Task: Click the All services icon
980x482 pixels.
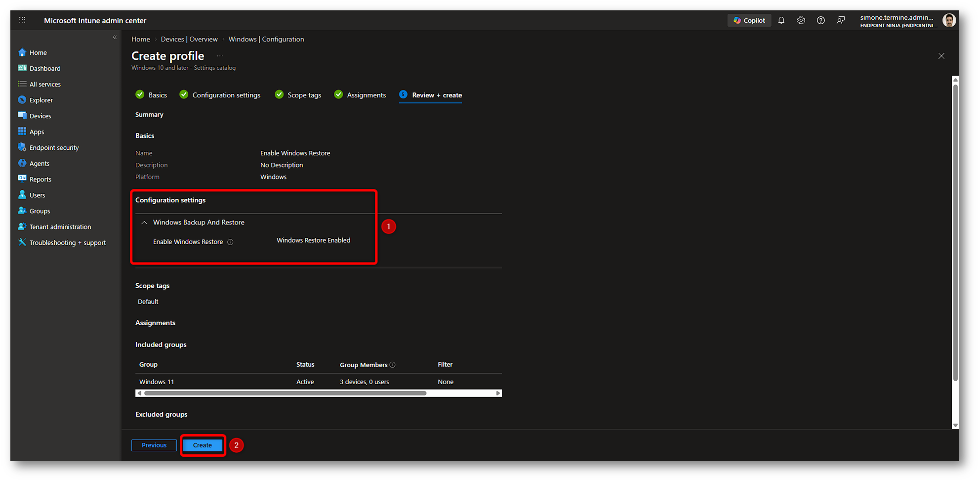Action: point(22,84)
